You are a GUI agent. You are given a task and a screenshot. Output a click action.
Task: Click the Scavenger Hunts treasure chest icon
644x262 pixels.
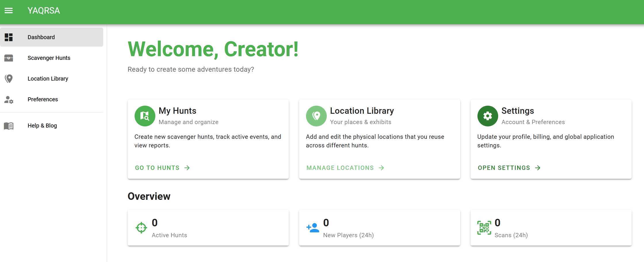click(x=9, y=58)
